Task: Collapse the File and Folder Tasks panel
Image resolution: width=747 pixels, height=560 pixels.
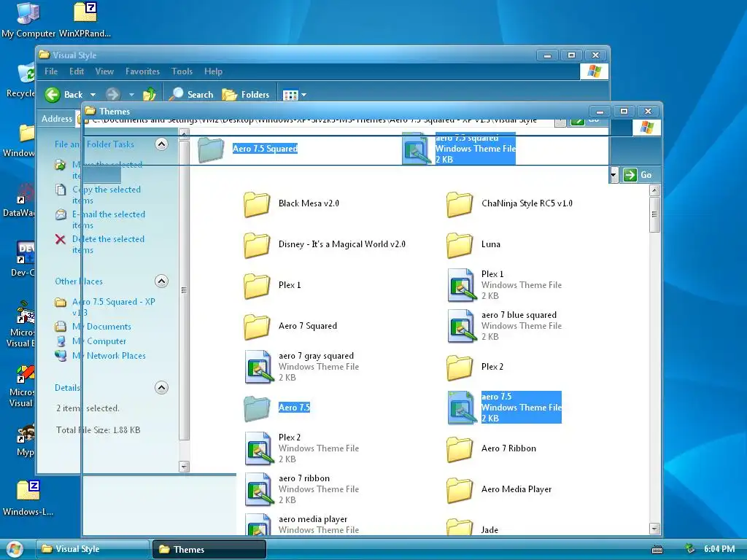Action: [x=161, y=144]
